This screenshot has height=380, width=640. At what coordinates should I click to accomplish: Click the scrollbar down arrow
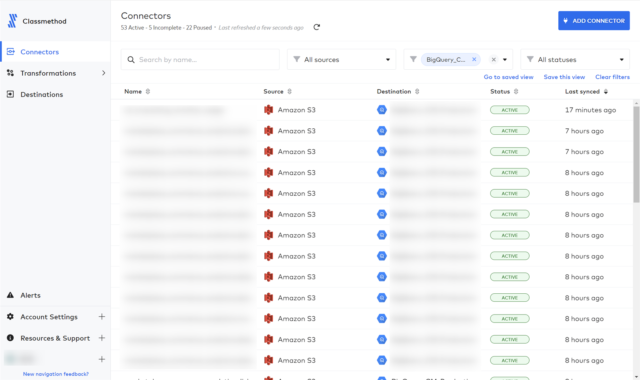(x=636, y=377)
